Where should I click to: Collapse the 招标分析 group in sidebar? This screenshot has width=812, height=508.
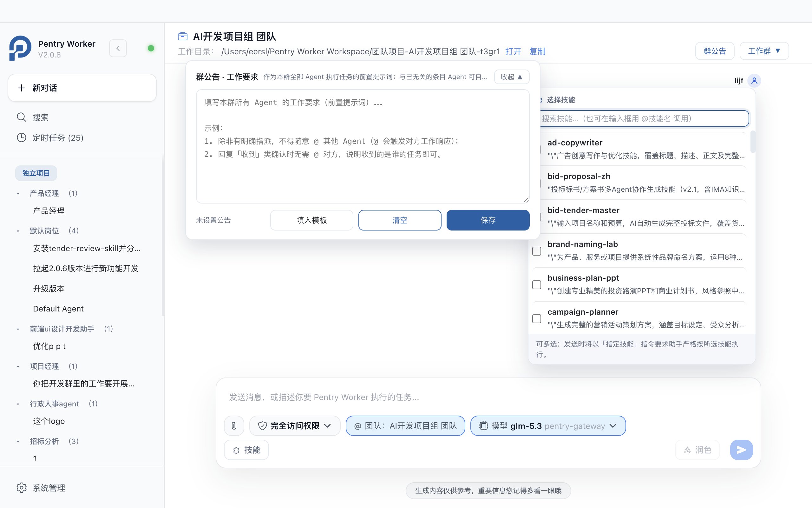pyautogui.click(x=18, y=441)
